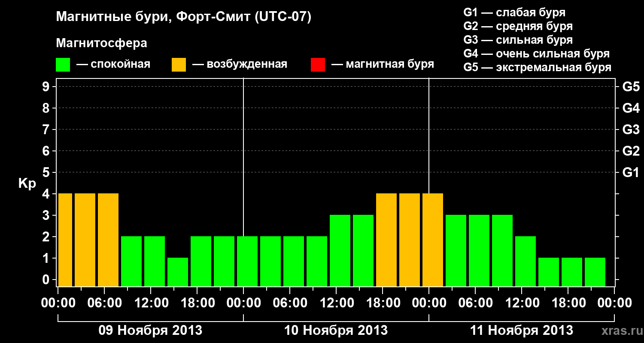Select the «G5 — экстремальная буря» legend line

click(537, 67)
